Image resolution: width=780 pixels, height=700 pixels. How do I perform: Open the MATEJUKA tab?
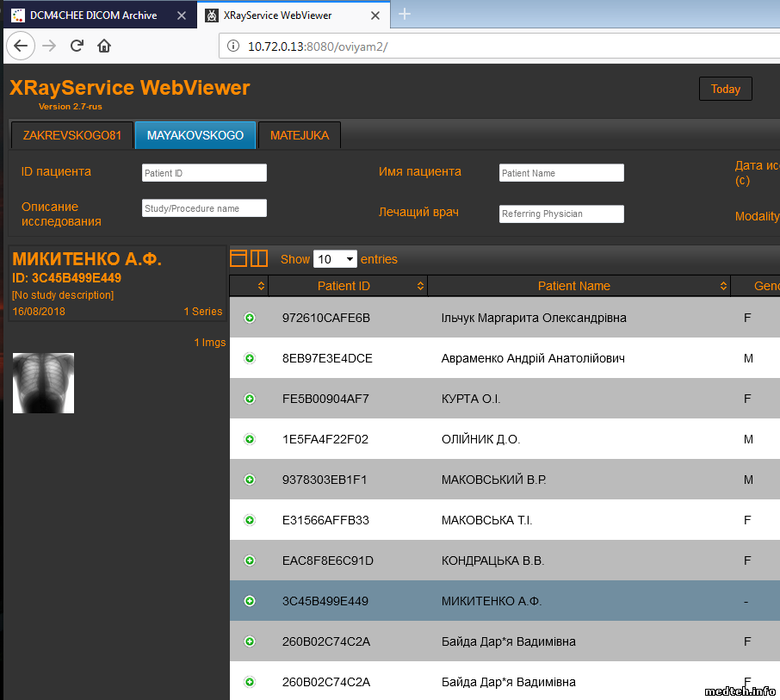[299, 135]
